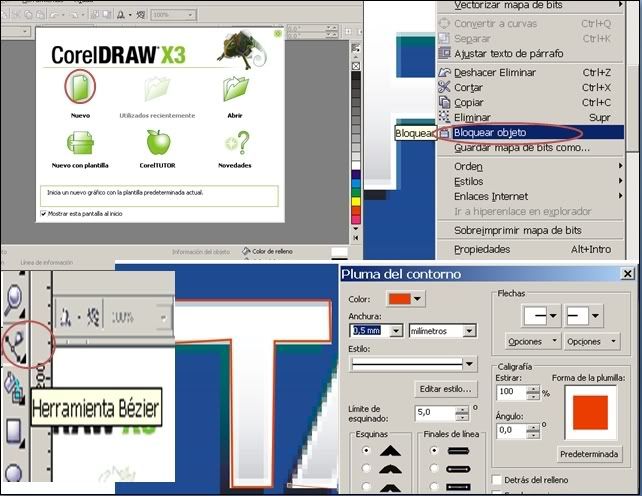Choose Vectorizar mapa de bits entry
Image resolution: width=642 pixels, height=496 pixels.
(531, 5)
